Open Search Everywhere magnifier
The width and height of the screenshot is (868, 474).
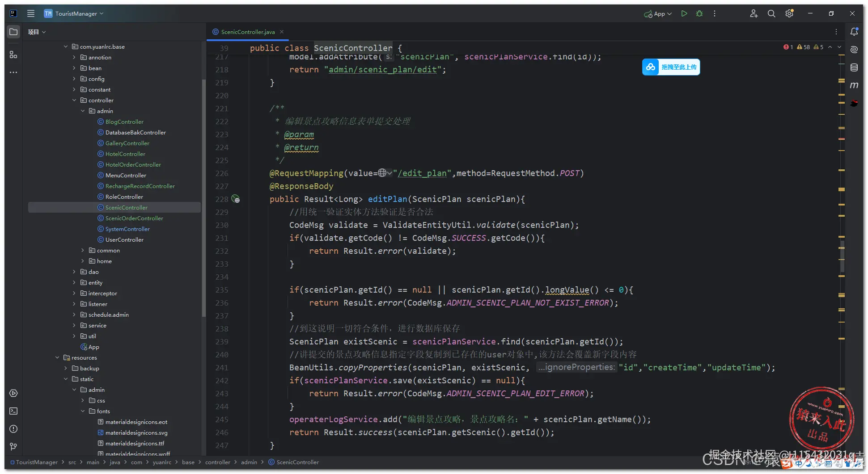coord(771,13)
